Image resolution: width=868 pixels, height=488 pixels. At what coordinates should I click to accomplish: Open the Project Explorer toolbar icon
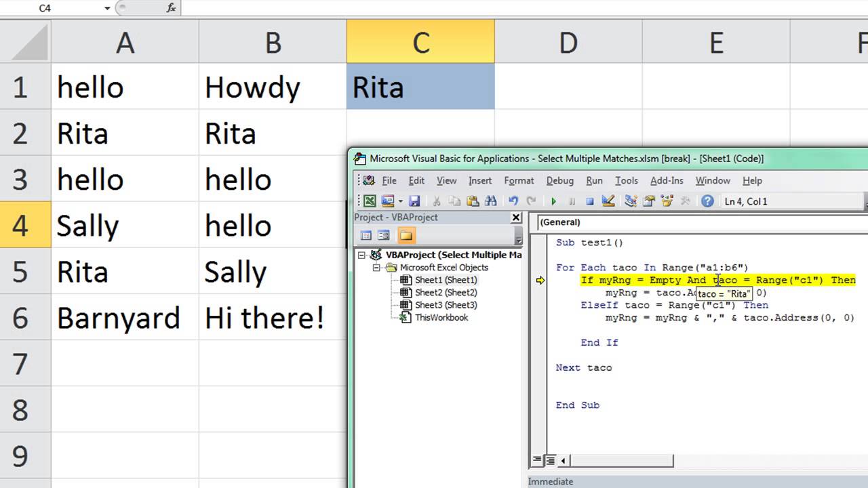631,201
